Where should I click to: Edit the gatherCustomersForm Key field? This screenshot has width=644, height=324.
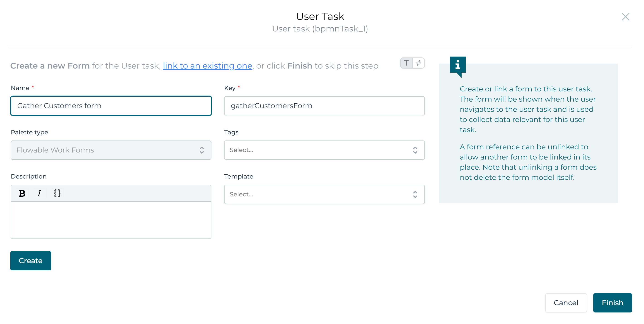pyautogui.click(x=324, y=106)
